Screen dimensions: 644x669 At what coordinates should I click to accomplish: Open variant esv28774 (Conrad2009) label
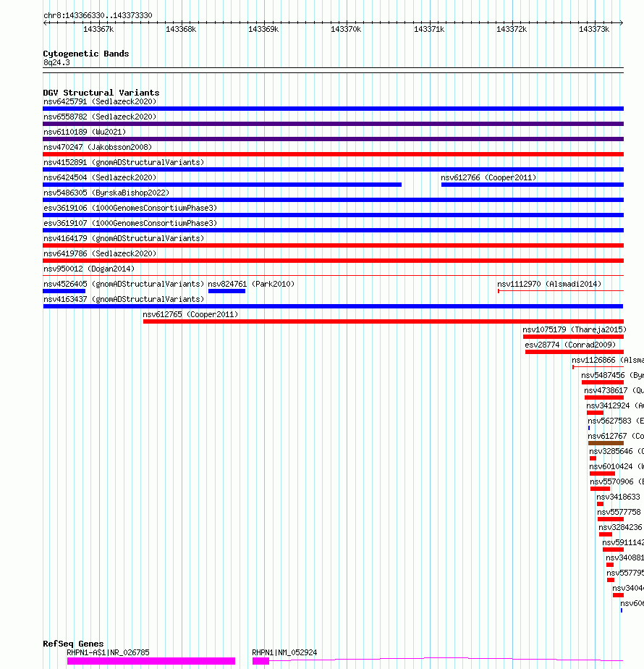570,345
